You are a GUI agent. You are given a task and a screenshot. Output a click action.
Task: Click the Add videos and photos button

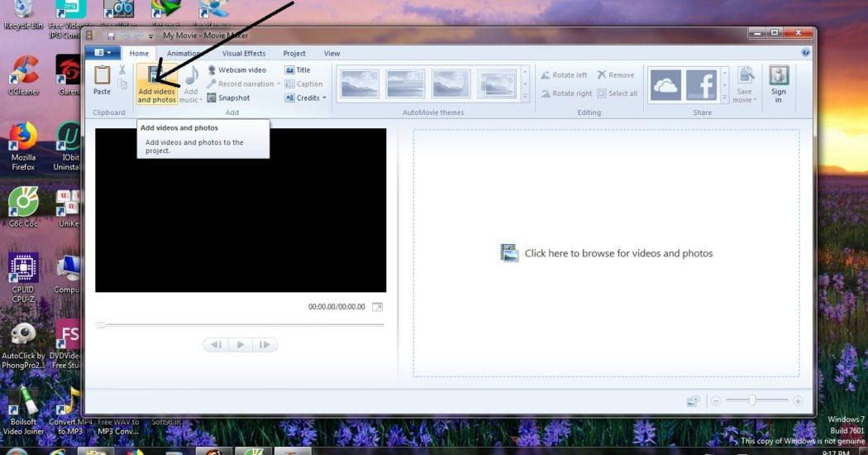pos(157,84)
